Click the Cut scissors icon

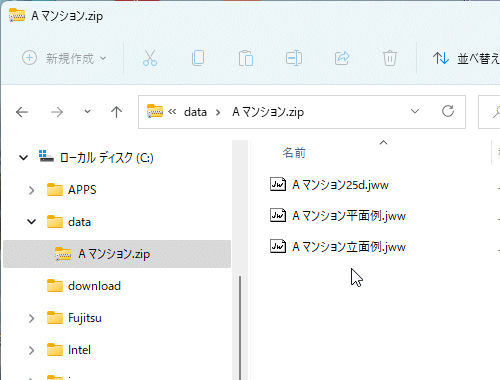coord(150,58)
